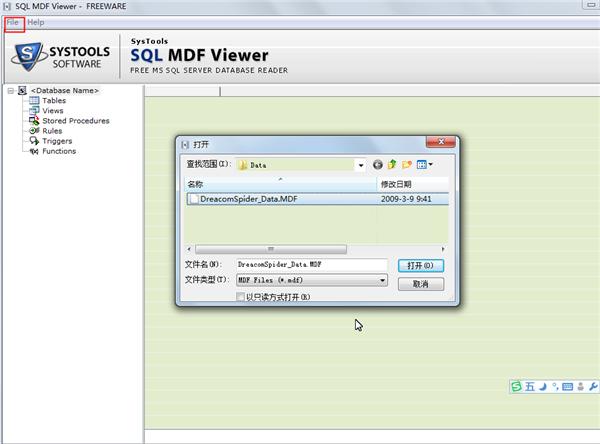
Task: Open the MDF Files type dropdown
Action: tap(382, 280)
